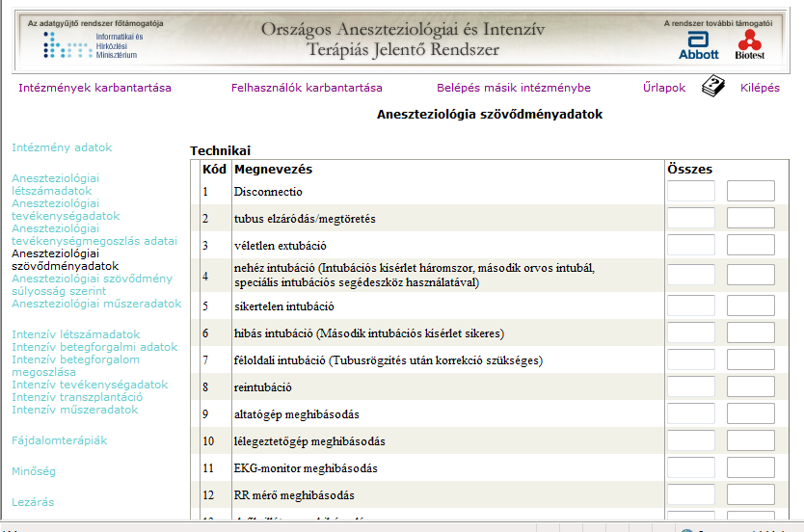Go to Minőség section
Screen dimensions: 804x532
34,471
